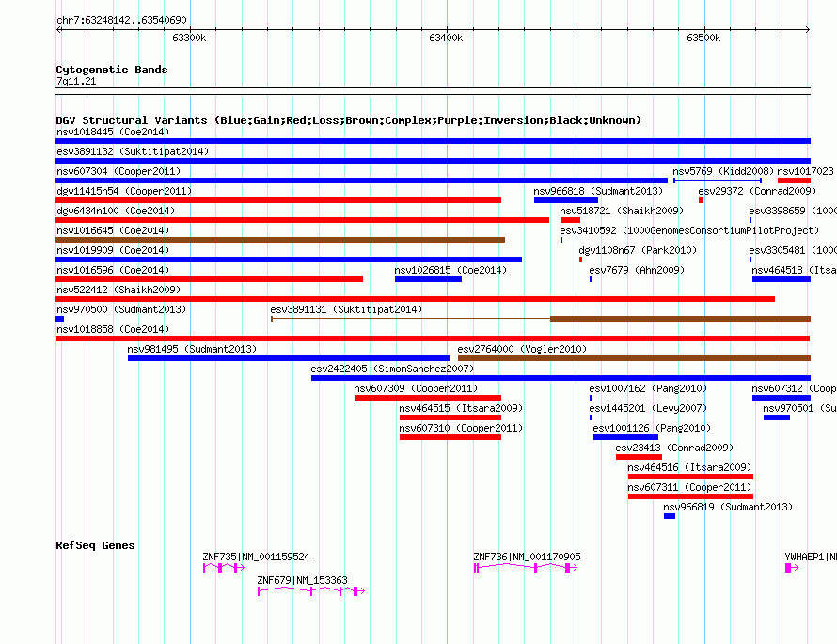Click the RefSeq Genes track title
837x644 pixels.
95,545
